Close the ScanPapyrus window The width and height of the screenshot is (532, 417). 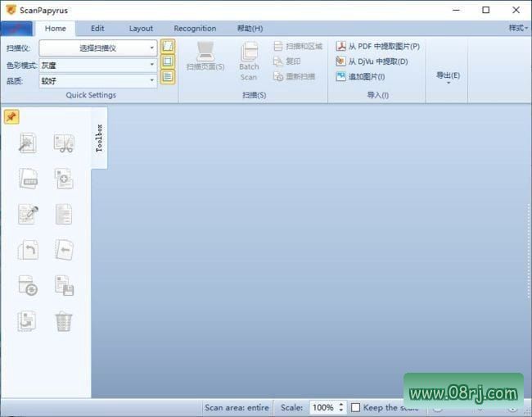516,10
